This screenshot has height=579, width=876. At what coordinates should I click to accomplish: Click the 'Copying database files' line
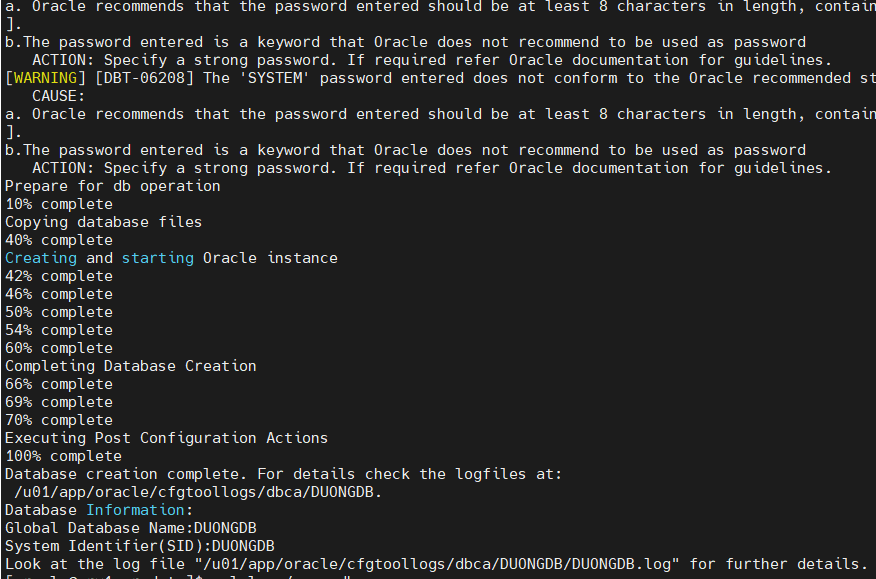click(104, 222)
